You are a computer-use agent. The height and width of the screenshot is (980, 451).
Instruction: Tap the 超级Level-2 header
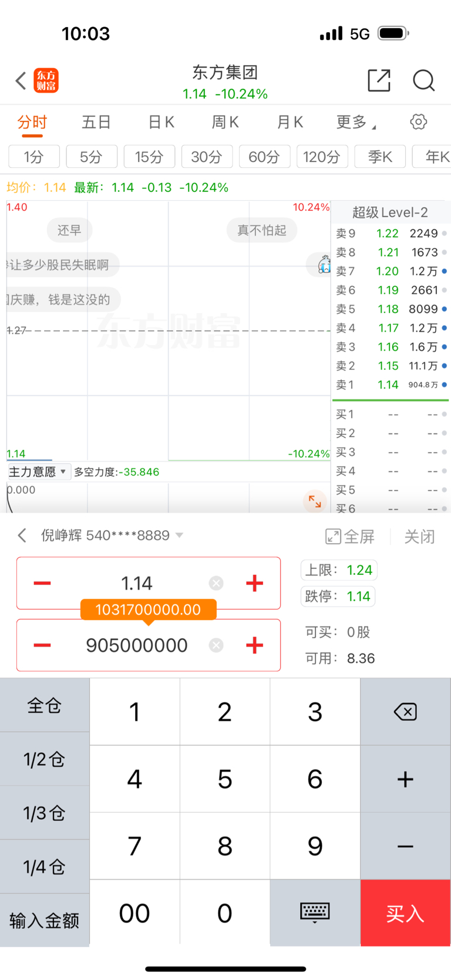[390, 212]
